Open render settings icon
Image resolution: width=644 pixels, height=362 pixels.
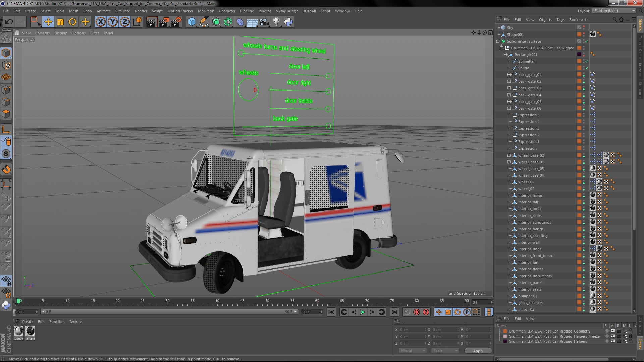(176, 22)
